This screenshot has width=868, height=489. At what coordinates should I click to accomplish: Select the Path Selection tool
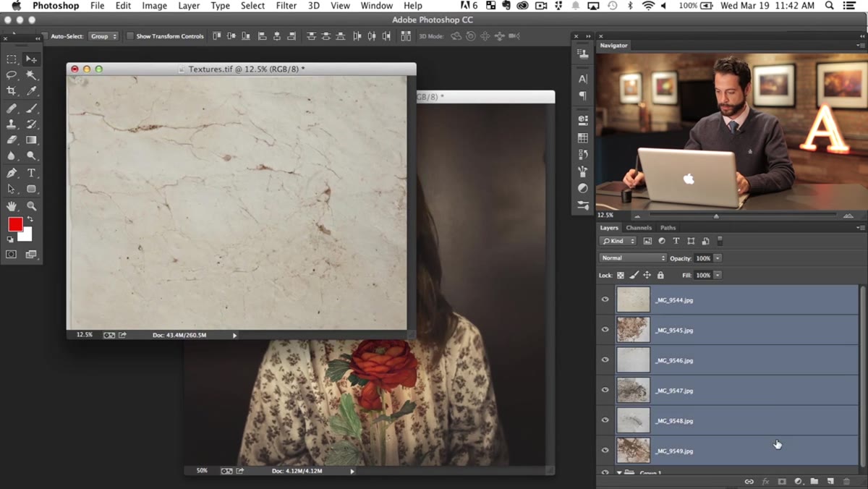[12, 190]
